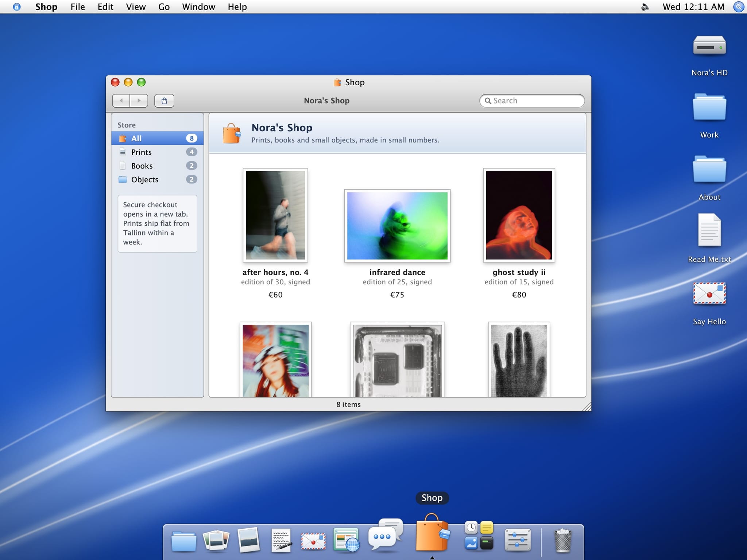747x560 pixels.
Task: Click the Search field in Shop window
Action: pyautogui.click(x=532, y=101)
